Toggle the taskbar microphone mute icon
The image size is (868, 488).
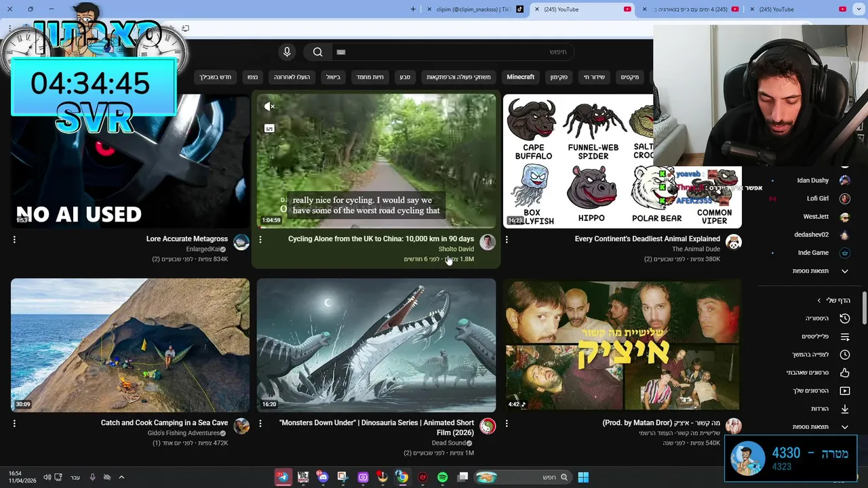point(92,477)
